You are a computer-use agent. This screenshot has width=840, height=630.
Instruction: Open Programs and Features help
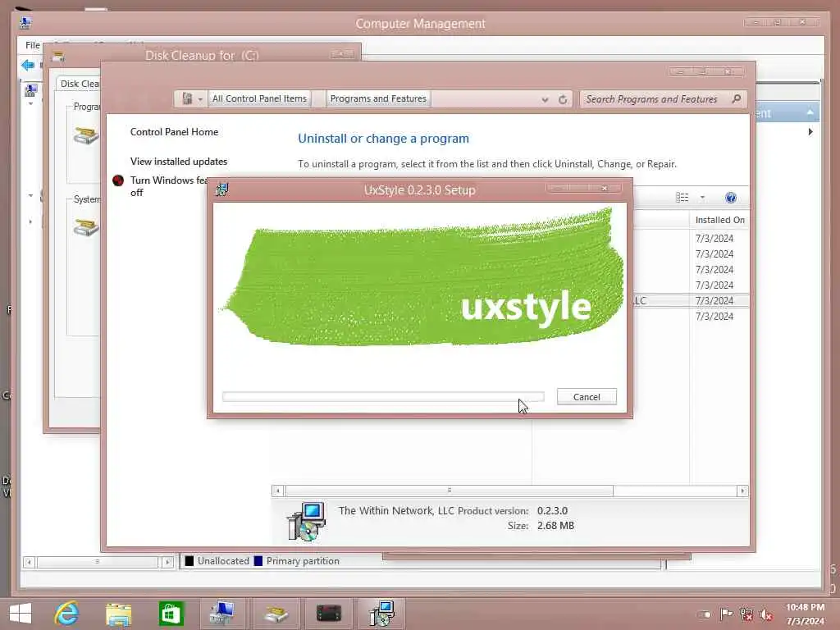point(731,198)
